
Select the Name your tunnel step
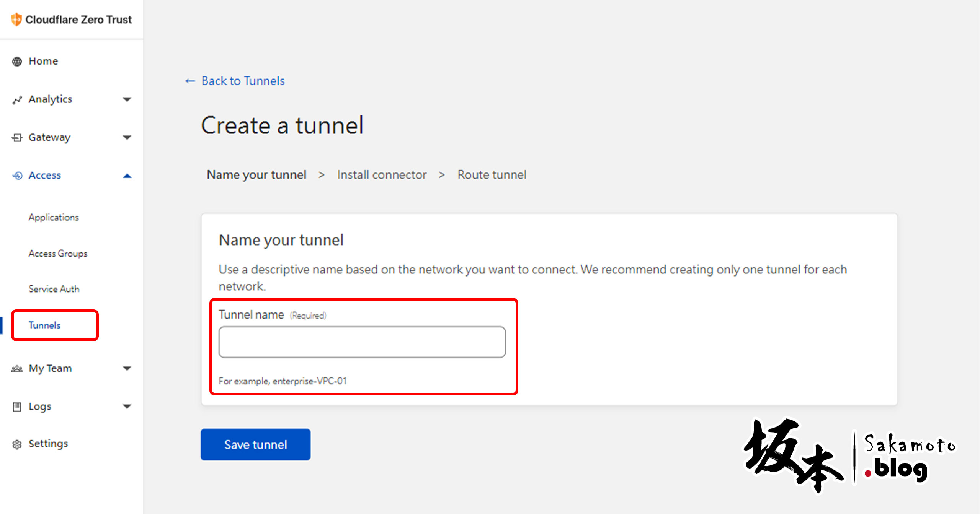(x=256, y=175)
